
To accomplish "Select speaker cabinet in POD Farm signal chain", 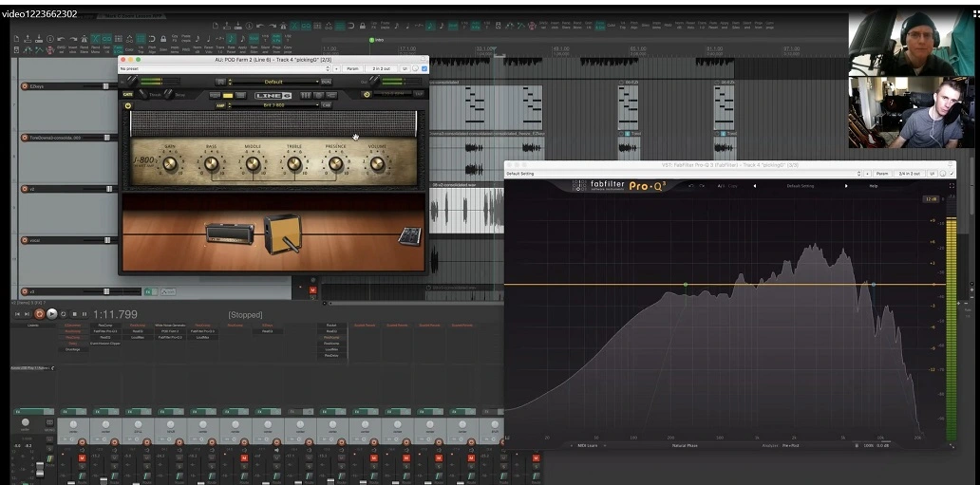I will coord(282,233).
